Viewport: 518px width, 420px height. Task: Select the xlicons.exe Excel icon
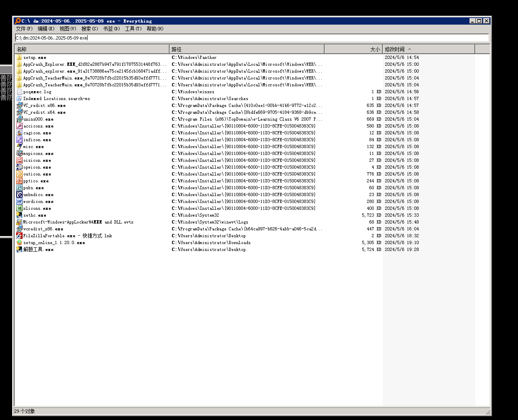click(x=19, y=208)
